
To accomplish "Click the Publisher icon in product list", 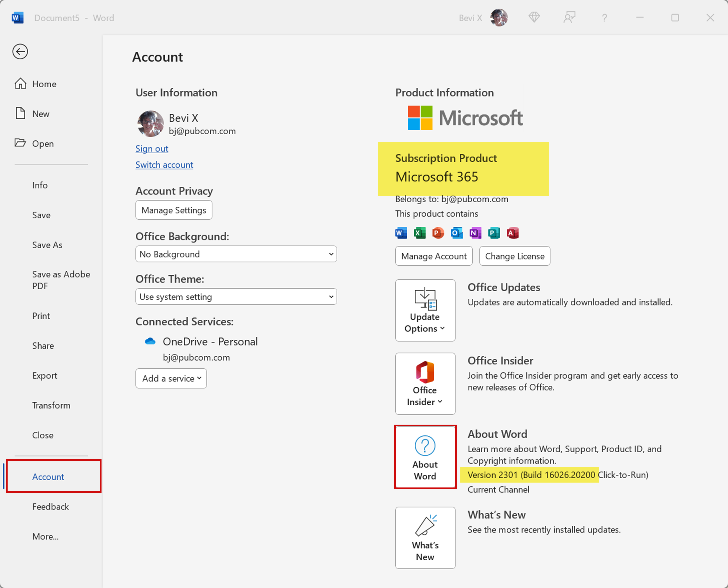I will 494,233.
